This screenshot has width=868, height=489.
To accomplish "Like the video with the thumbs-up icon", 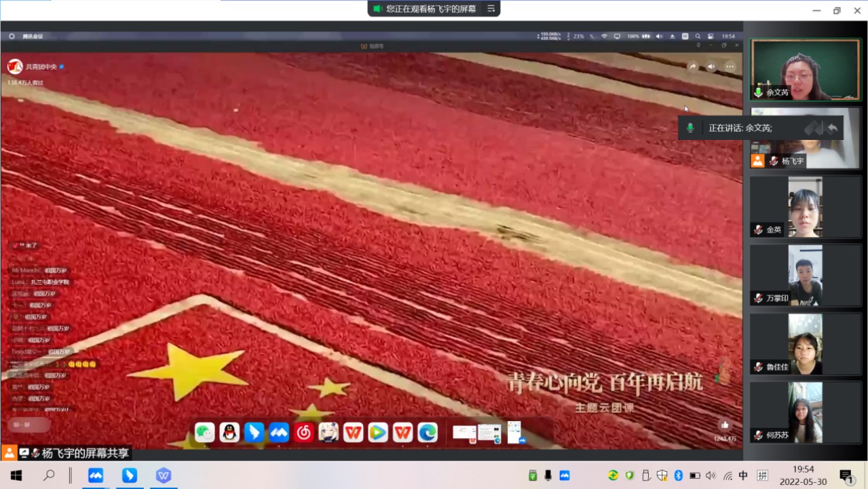I will 725,425.
